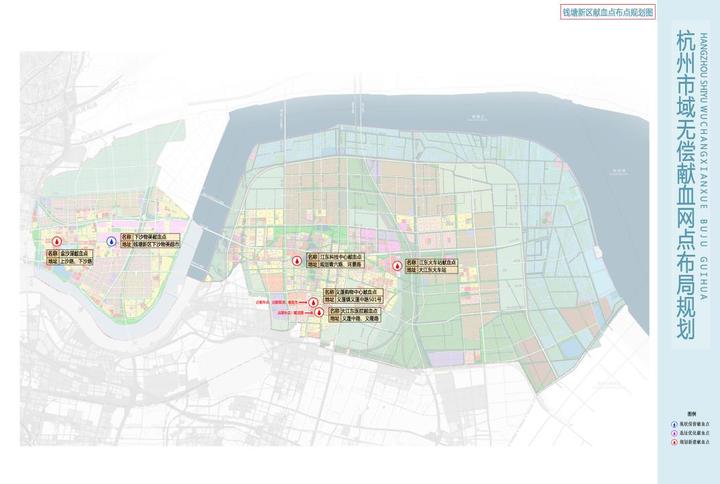
Task: Click the 下沙物美献血点 name label
Action: [157, 236]
